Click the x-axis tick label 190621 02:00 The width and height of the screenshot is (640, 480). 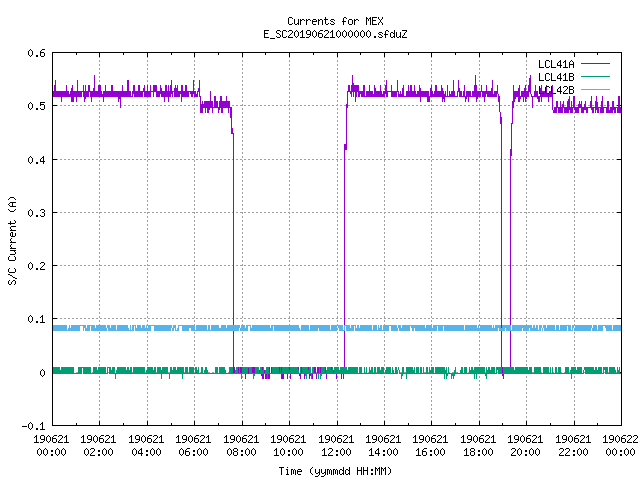click(98, 446)
